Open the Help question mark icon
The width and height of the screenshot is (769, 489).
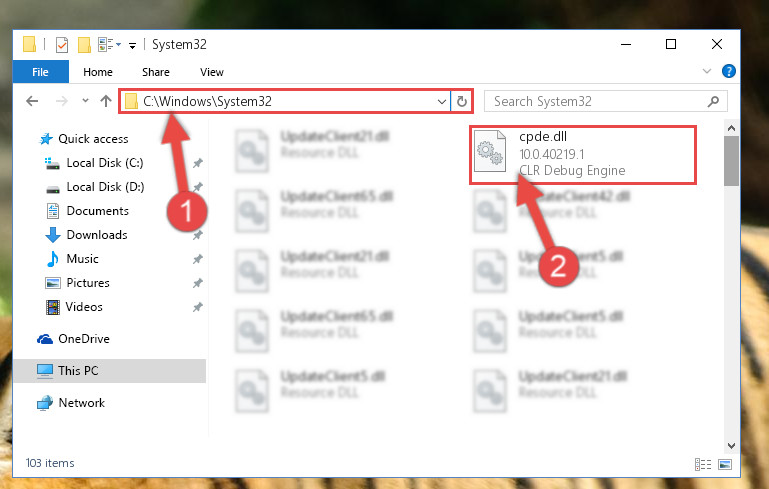tap(728, 72)
